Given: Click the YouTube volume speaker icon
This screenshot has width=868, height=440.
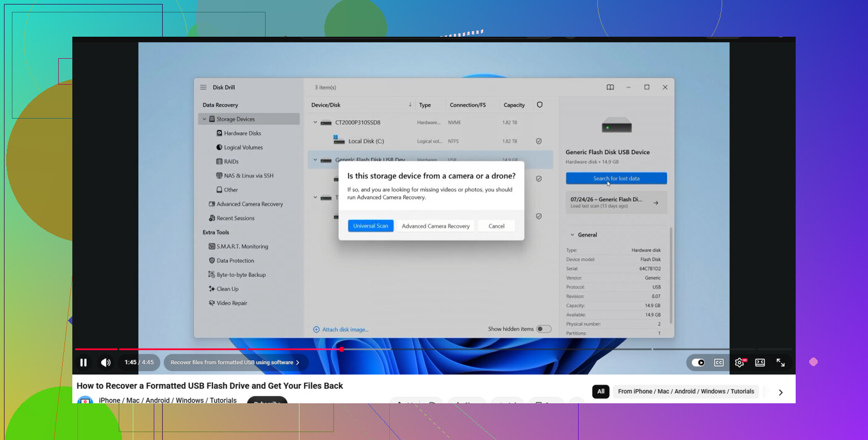Looking at the screenshot, I should (106, 363).
